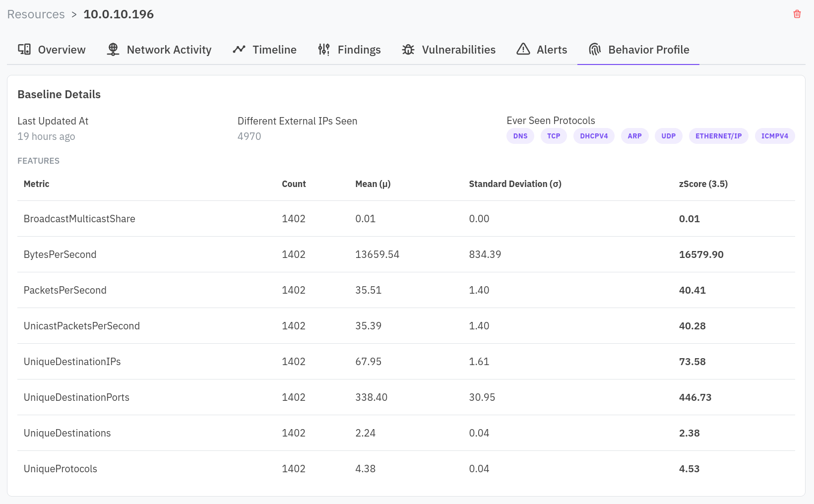Viewport: 814px width, 504px height.
Task: Navigate back to Resources breadcrumb
Action: (x=36, y=14)
